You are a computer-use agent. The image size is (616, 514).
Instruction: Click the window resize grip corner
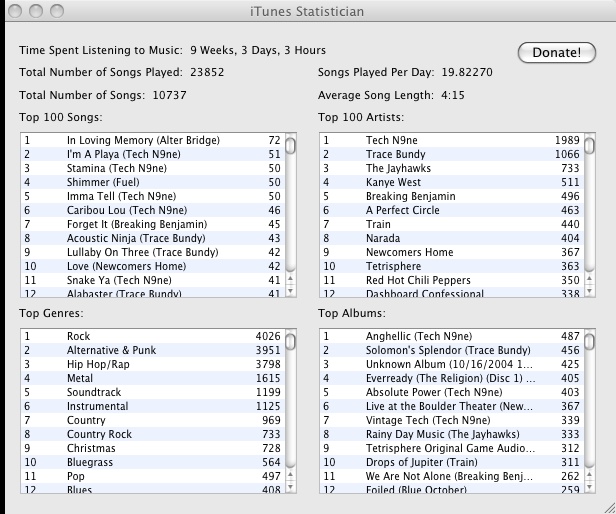[x=609, y=507]
